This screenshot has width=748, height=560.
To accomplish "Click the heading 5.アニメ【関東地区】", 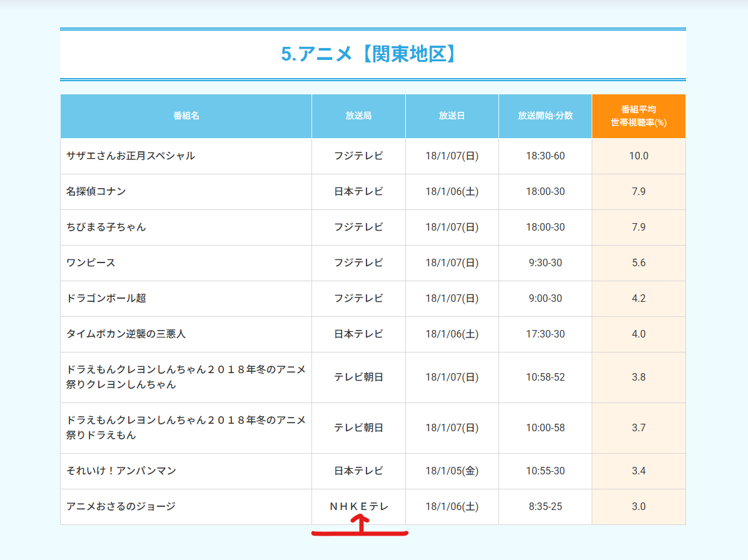I will [368, 54].
